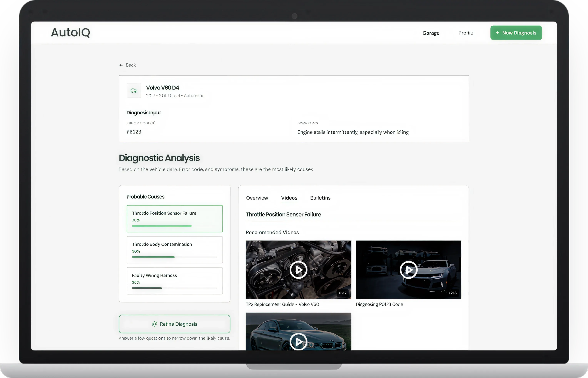Go back using the Back link
The image size is (588, 378).
(x=128, y=65)
